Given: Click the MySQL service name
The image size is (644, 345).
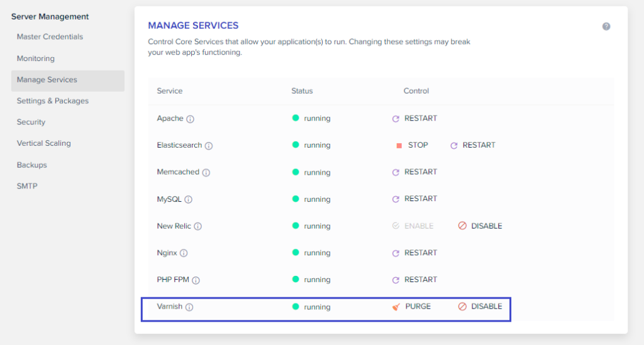Looking at the screenshot, I should pyautogui.click(x=169, y=199).
